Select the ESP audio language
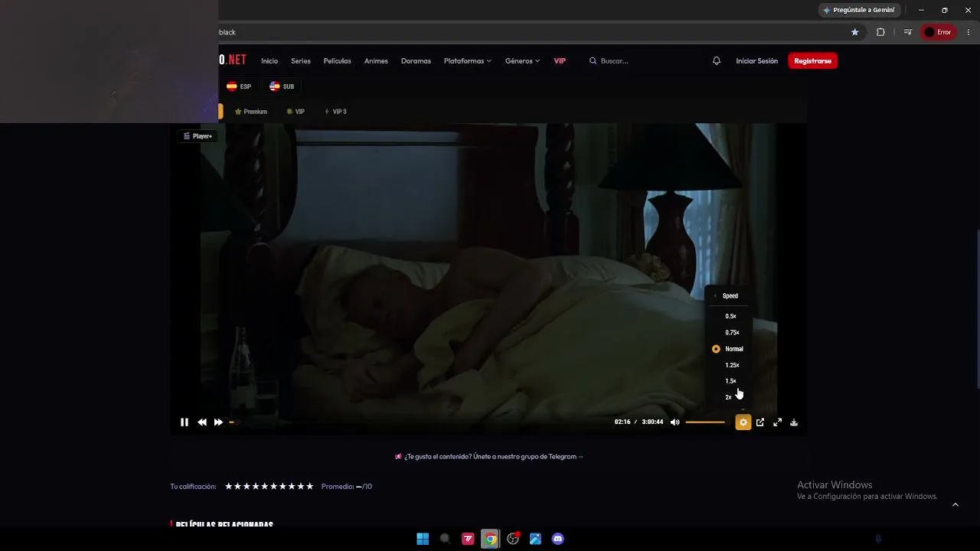Screen dimensions: 980x551 click(239, 86)
